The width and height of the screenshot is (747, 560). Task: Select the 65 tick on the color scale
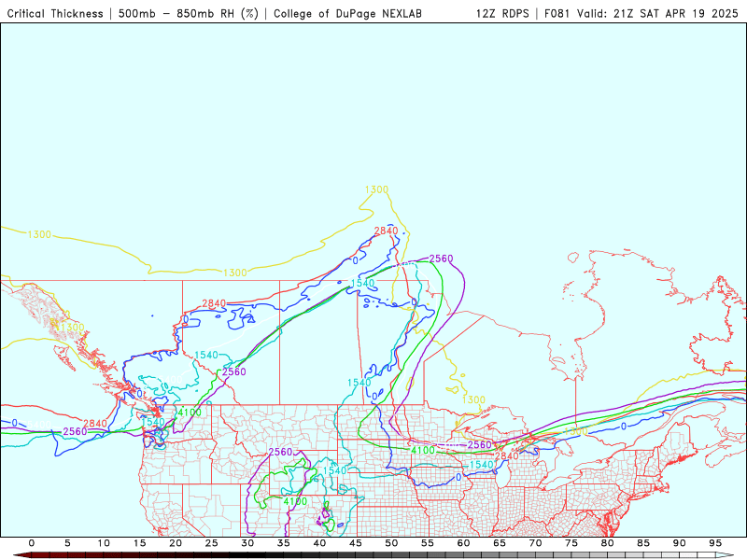(x=500, y=543)
